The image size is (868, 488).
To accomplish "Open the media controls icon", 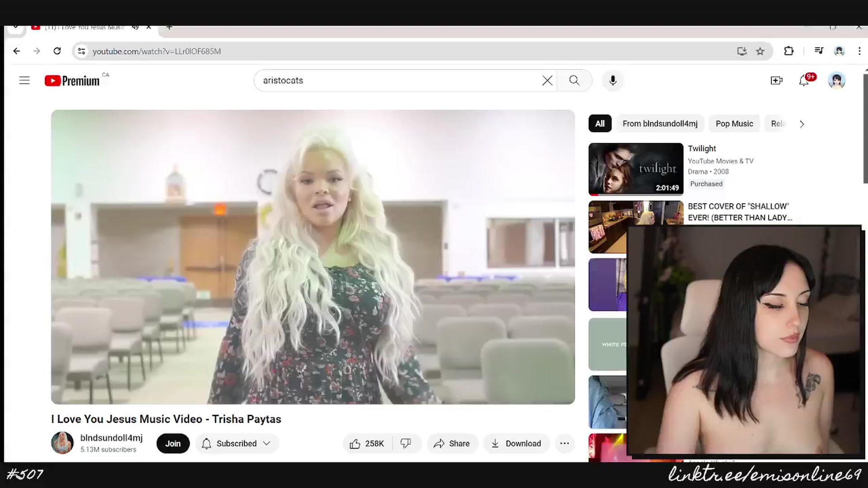I will point(819,51).
